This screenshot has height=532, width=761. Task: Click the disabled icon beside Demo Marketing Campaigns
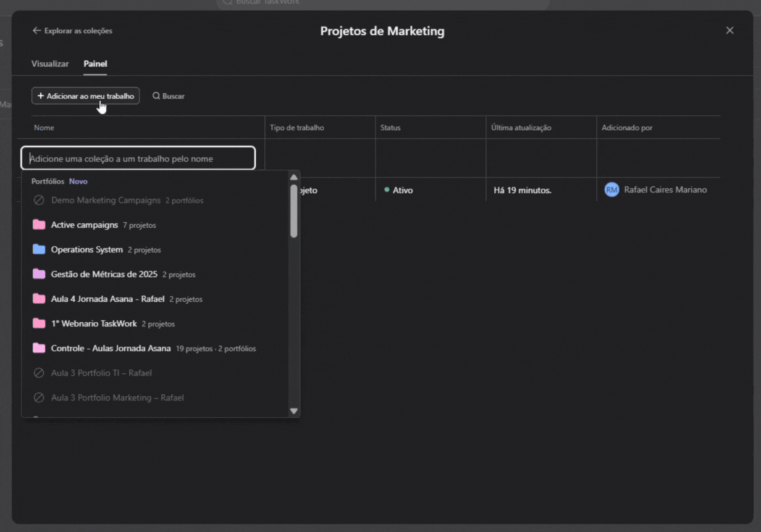(39, 201)
